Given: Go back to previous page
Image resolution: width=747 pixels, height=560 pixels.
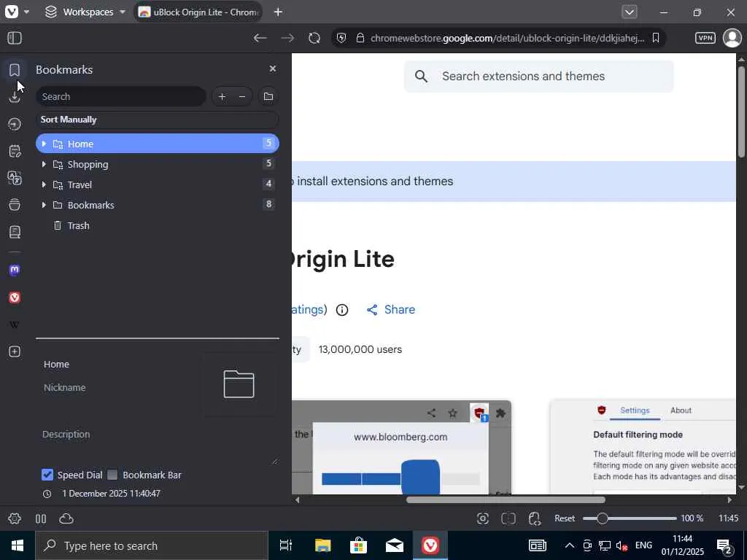Looking at the screenshot, I should [x=260, y=38].
